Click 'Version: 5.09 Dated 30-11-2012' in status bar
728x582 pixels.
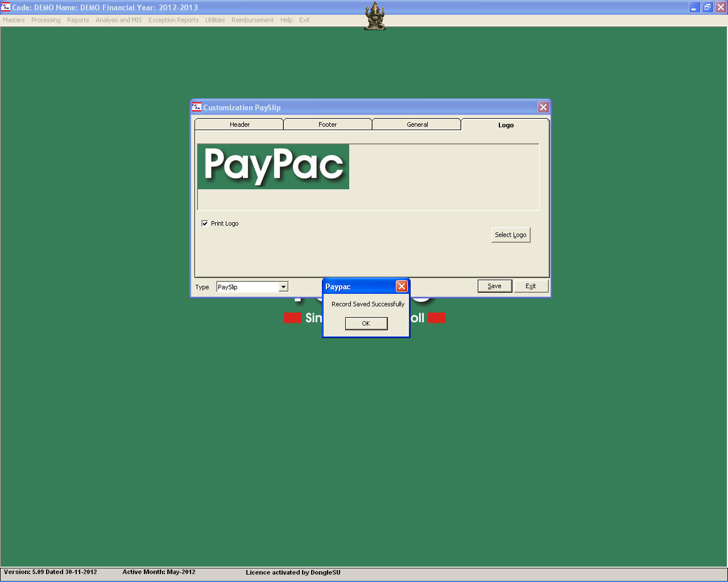(x=51, y=572)
